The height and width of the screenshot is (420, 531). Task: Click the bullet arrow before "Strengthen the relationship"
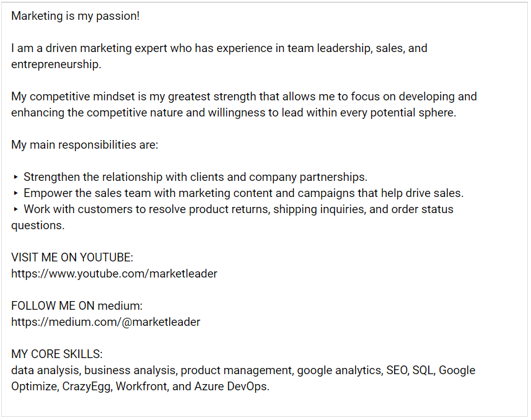16,177
